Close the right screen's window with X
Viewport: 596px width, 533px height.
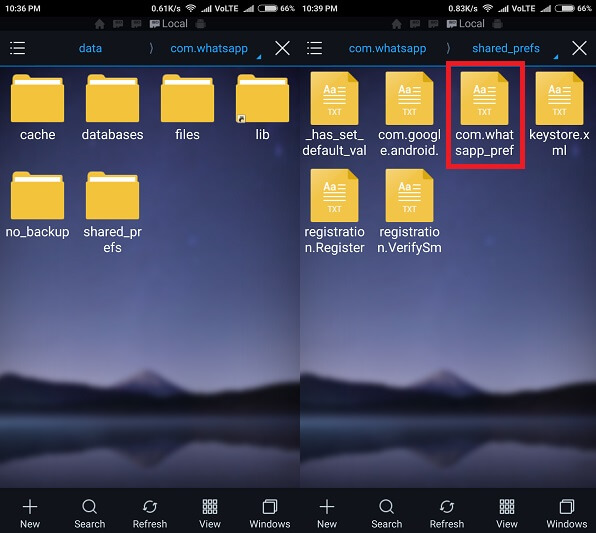(x=579, y=48)
